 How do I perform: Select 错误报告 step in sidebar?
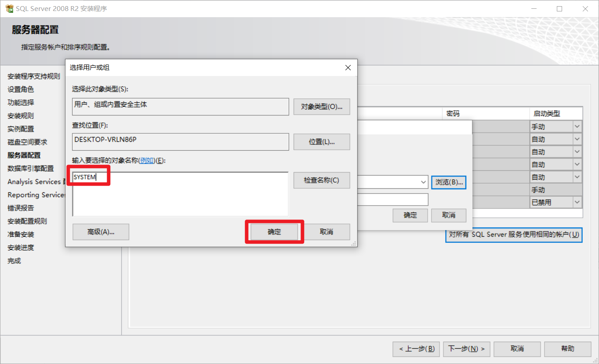(21, 208)
